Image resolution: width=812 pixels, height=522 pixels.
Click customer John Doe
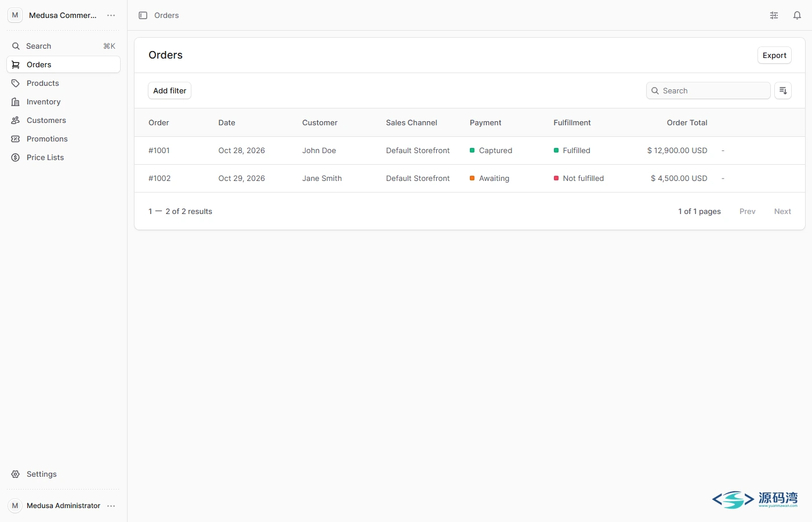[319, 151]
